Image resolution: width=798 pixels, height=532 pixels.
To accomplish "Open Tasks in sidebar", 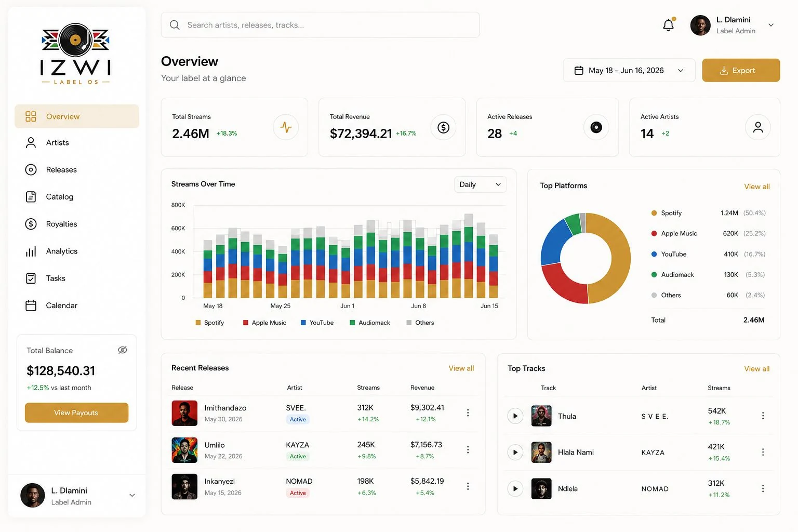I will click(77, 278).
